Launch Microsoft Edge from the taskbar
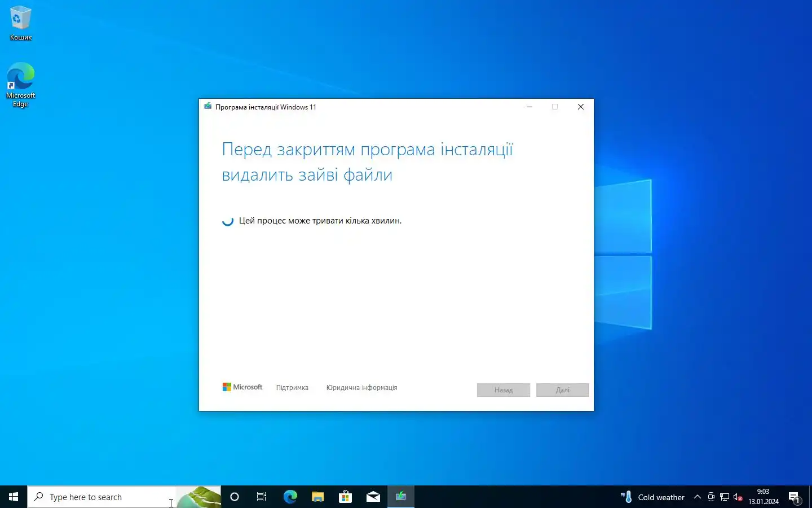Screen dimensions: 812x508 click(290, 497)
